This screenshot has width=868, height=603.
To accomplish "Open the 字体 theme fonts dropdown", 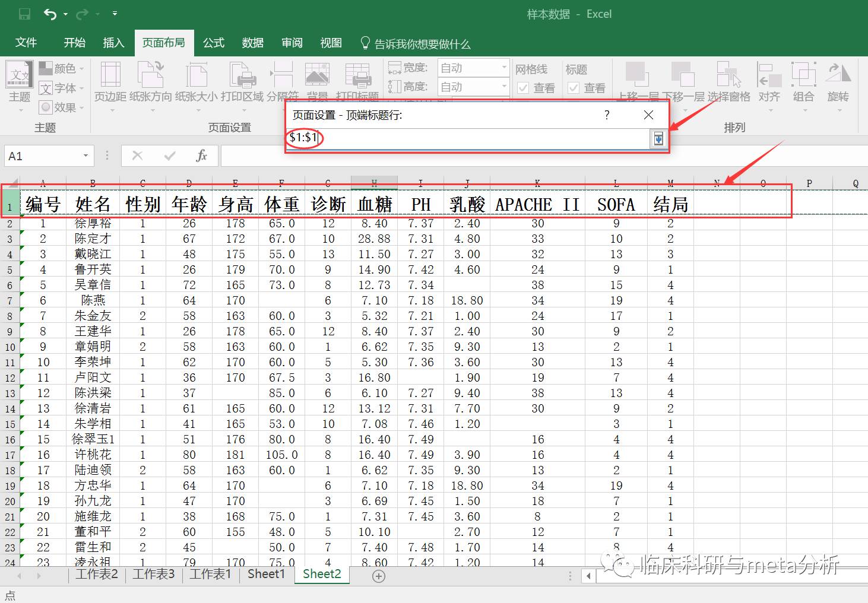I will click(62, 88).
